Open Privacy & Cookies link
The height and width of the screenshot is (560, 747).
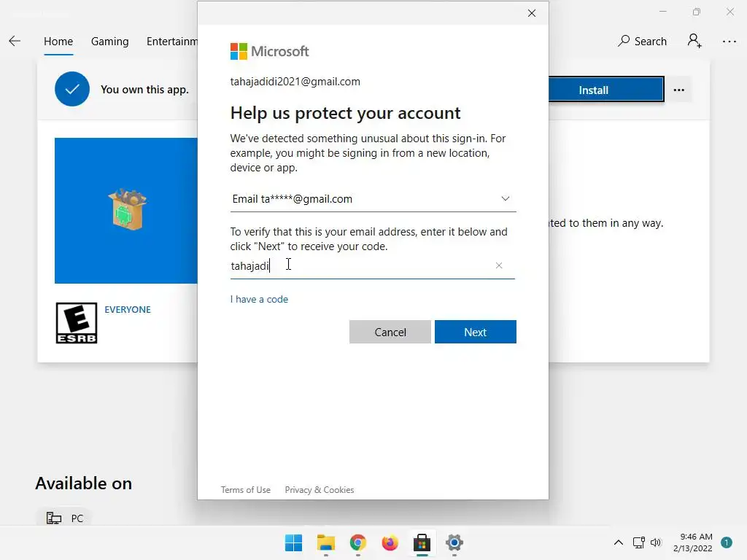[320, 489]
